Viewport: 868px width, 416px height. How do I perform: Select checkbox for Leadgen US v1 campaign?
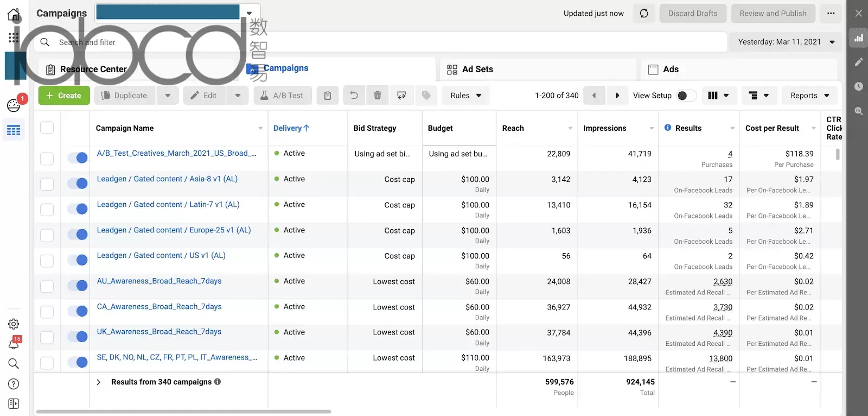click(x=47, y=261)
